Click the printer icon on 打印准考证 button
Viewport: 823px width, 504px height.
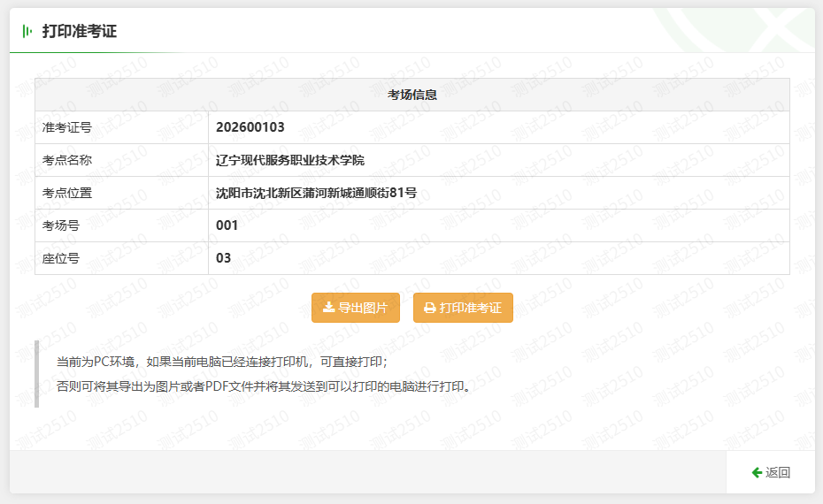coord(430,308)
